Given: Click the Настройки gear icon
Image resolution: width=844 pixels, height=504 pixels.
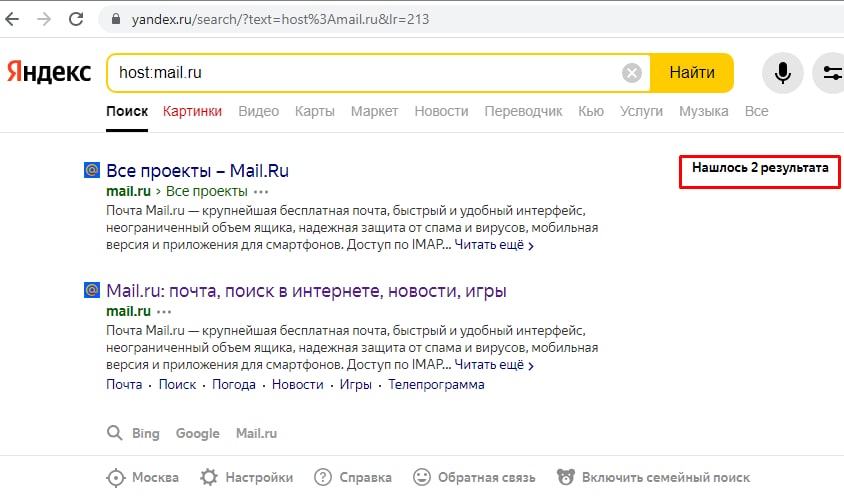Looking at the screenshot, I should click(x=209, y=477).
